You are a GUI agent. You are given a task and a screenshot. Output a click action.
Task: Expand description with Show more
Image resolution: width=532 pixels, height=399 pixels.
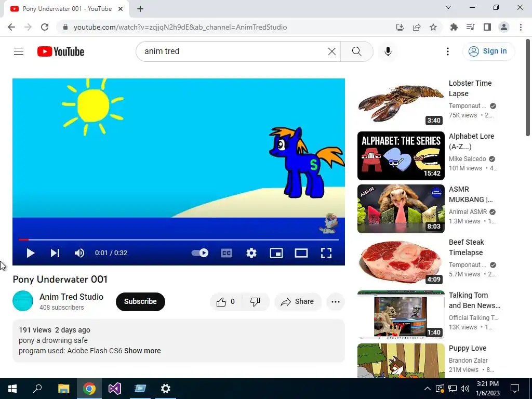(x=142, y=351)
